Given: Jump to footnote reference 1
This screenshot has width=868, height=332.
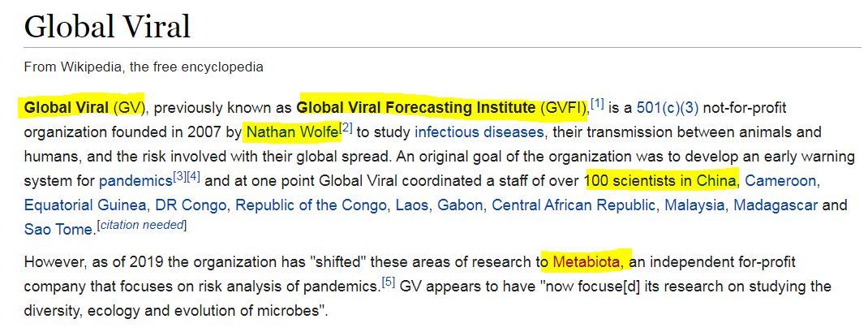Looking at the screenshot, I should pos(597,103).
